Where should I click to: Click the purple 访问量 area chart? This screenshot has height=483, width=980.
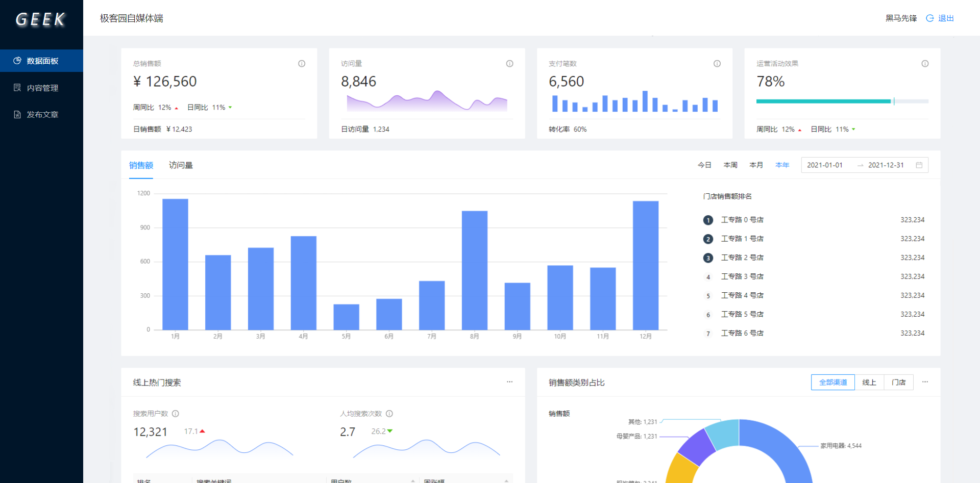click(427, 101)
